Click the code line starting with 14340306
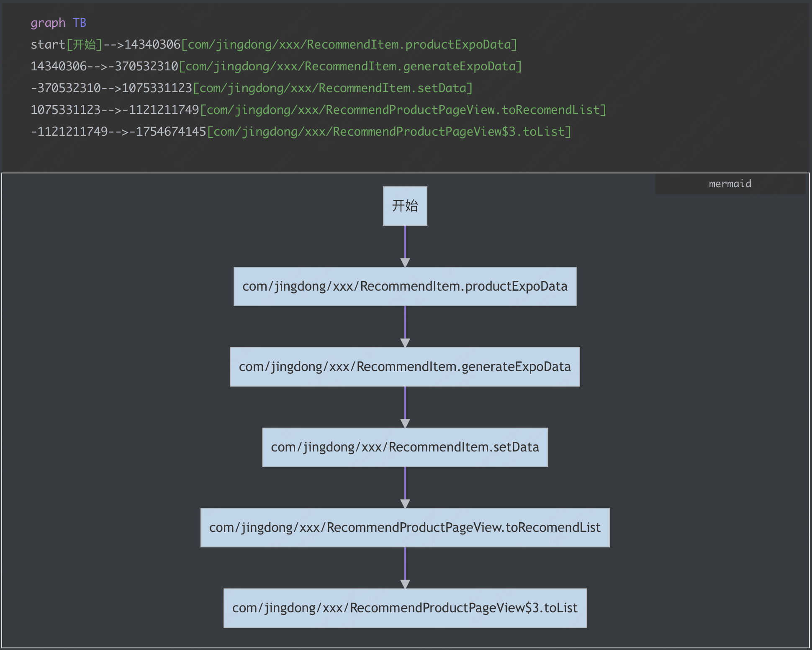The image size is (812, 650). 276,66
